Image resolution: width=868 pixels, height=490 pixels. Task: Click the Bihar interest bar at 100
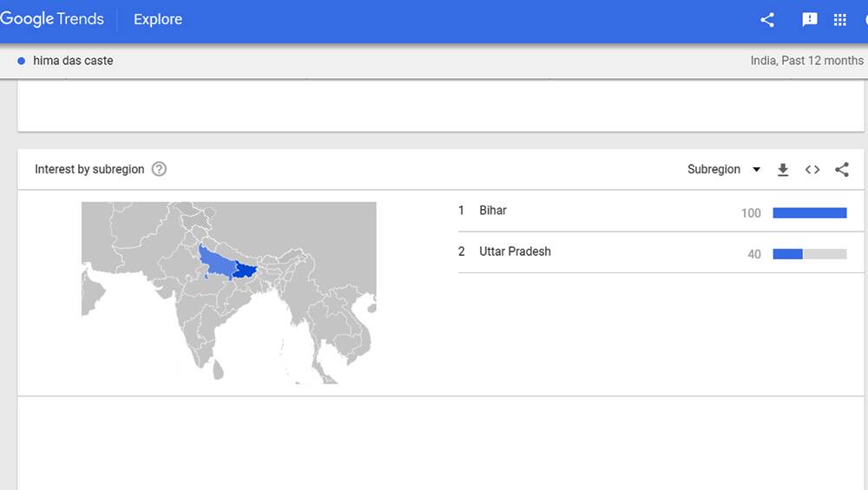click(x=809, y=213)
